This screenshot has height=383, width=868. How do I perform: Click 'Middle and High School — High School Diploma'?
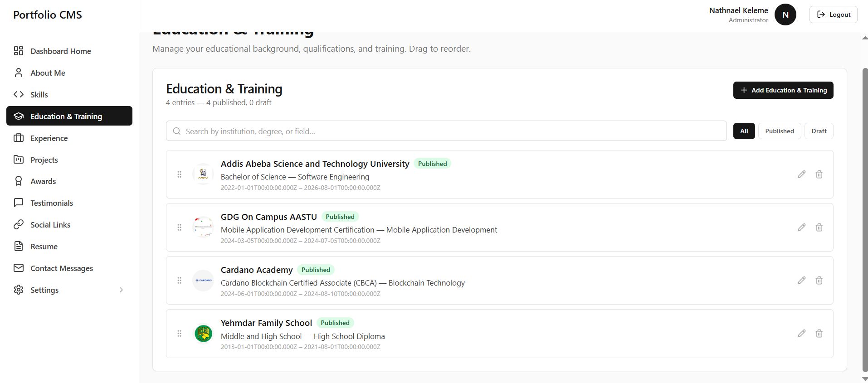(x=302, y=336)
